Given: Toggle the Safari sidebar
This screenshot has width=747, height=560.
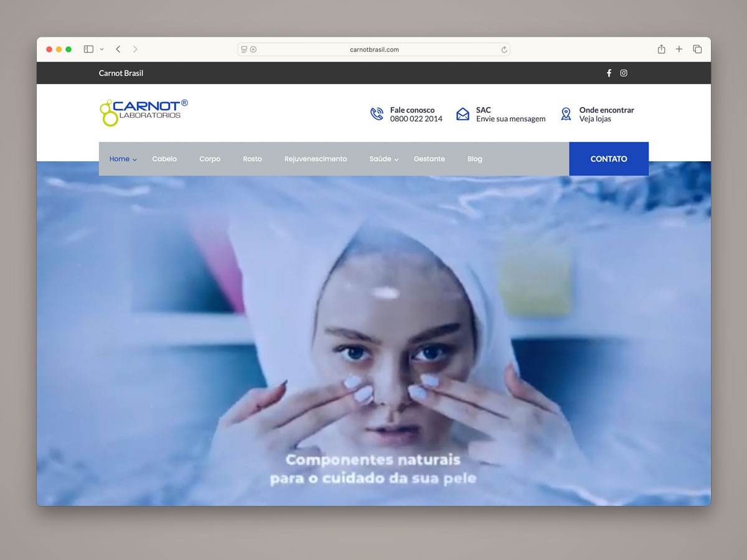Looking at the screenshot, I should [88, 49].
